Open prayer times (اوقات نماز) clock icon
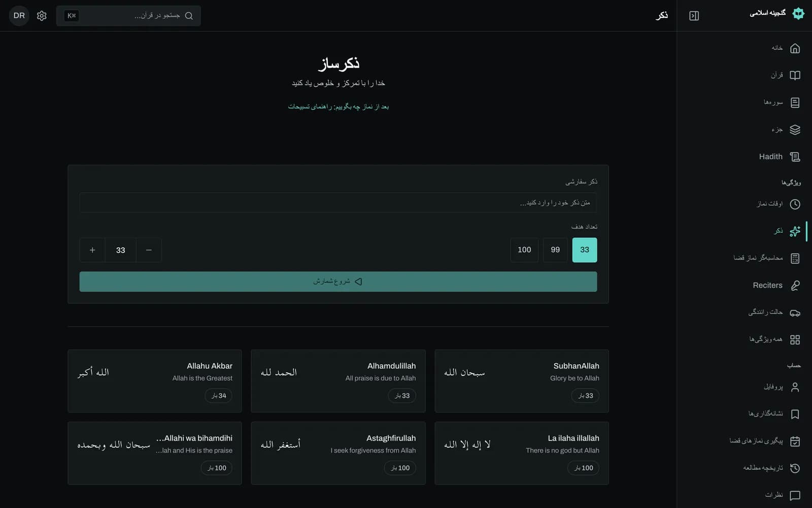The height and width of the screenshot is (508, 812). point(795,204)
